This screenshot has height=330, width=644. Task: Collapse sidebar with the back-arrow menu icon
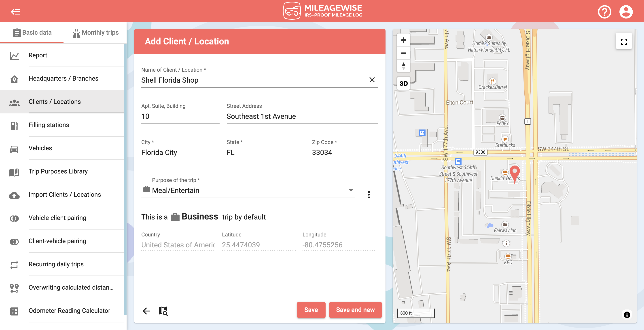click(15, 11)
